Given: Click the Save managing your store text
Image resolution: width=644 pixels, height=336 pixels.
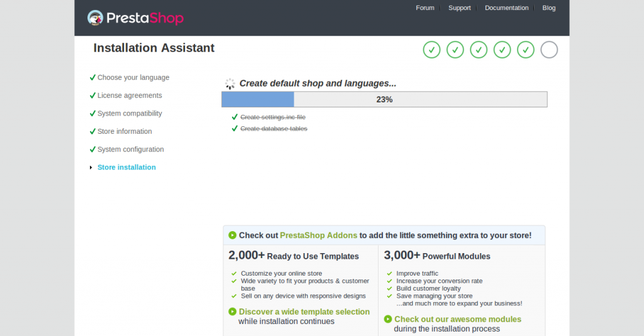Looking at the screenshot, I should (434, 296).
